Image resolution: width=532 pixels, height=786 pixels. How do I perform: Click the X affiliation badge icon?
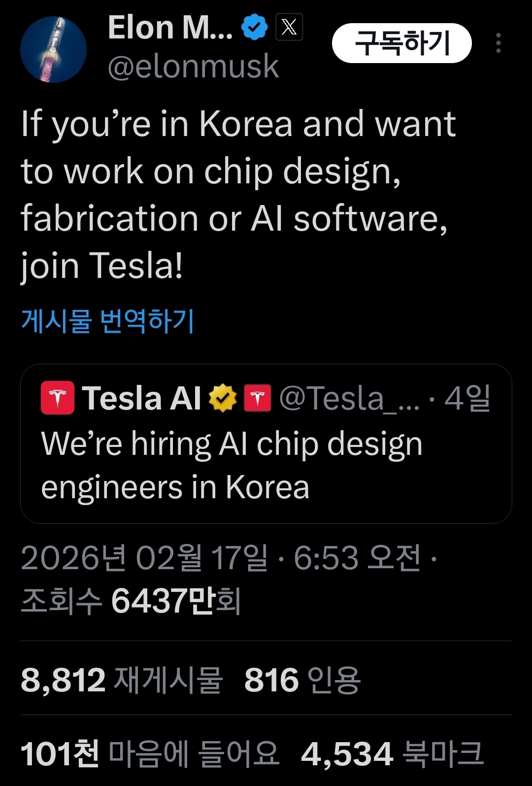coord(289,27)
